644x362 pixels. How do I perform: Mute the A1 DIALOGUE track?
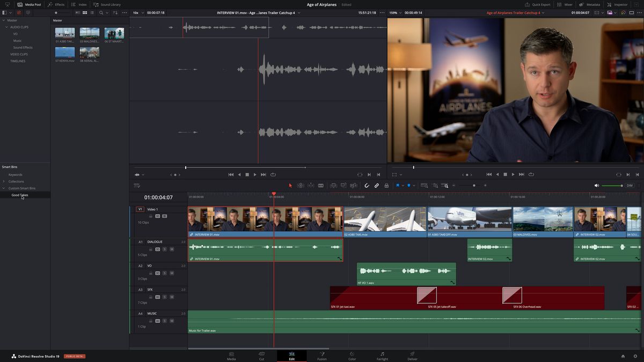pos(172,249)
